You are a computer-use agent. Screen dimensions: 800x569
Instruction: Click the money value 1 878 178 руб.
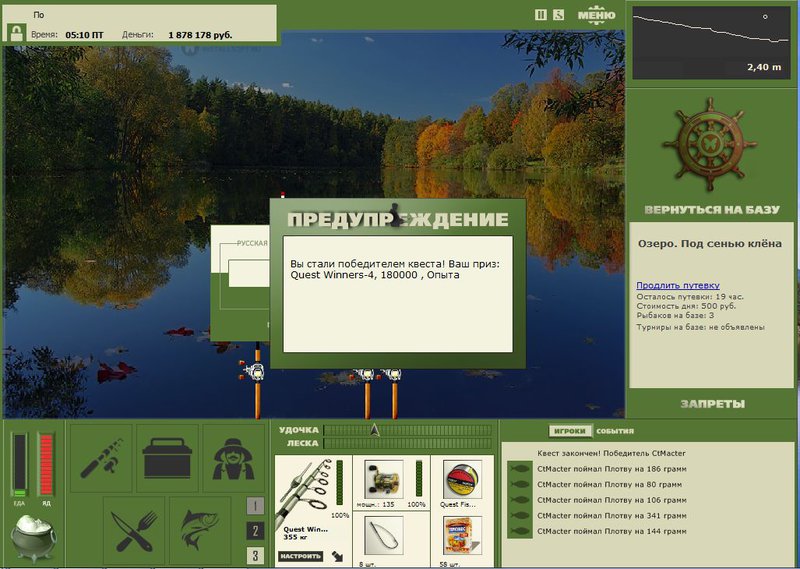tap(200, 35)
